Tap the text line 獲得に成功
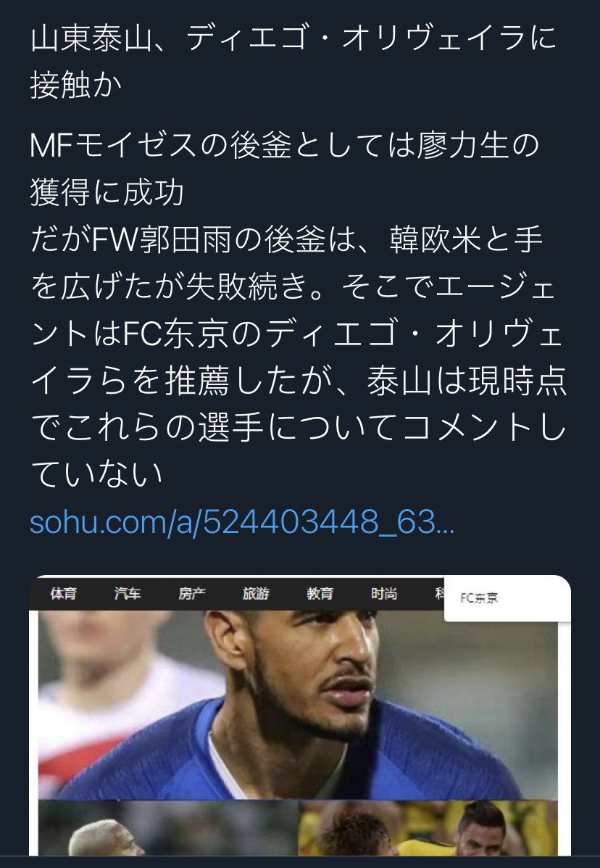Viewport: 600px width, 868px height. point(107,193)
